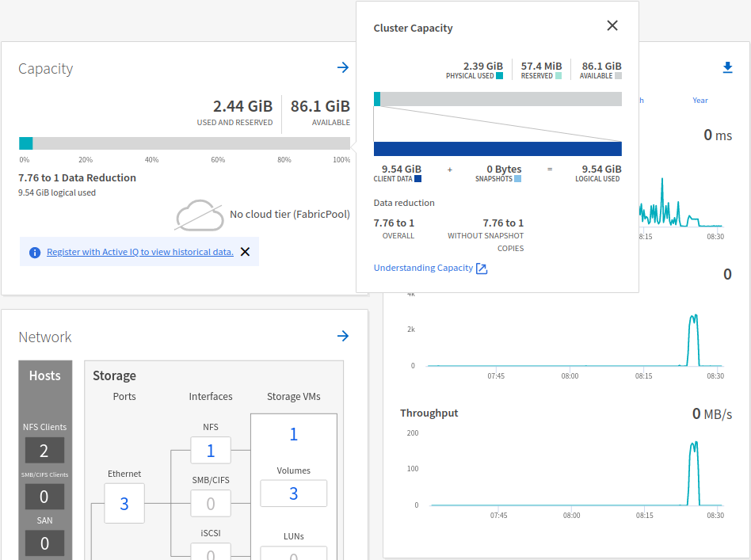This screenshot has width=751, height=560.
Task: Click the '9.54 GiB' client data value
Action: [x=402, y=169]
